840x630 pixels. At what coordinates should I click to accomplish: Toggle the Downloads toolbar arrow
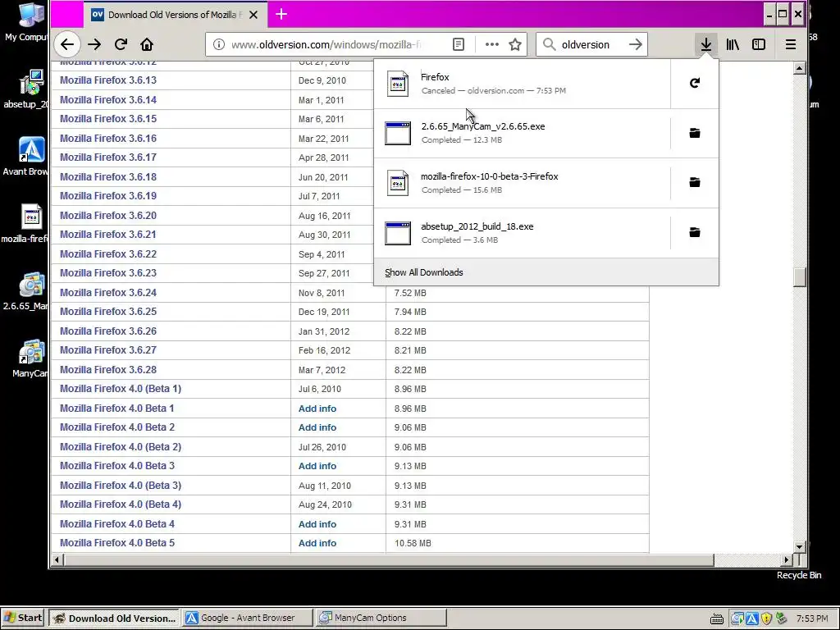click(706, 44)
